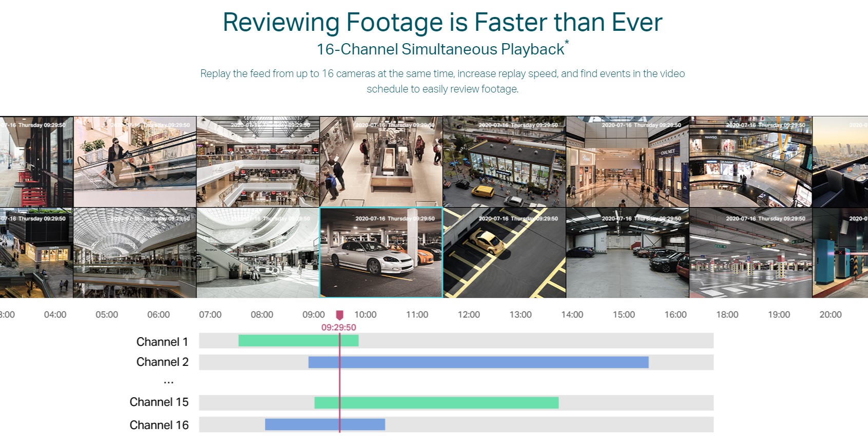The width and height of the screenshot is (868, 446).
Task: Click the heading 'Reviewing Footage is Faster than Ever'
Action: tap(442, 22)
